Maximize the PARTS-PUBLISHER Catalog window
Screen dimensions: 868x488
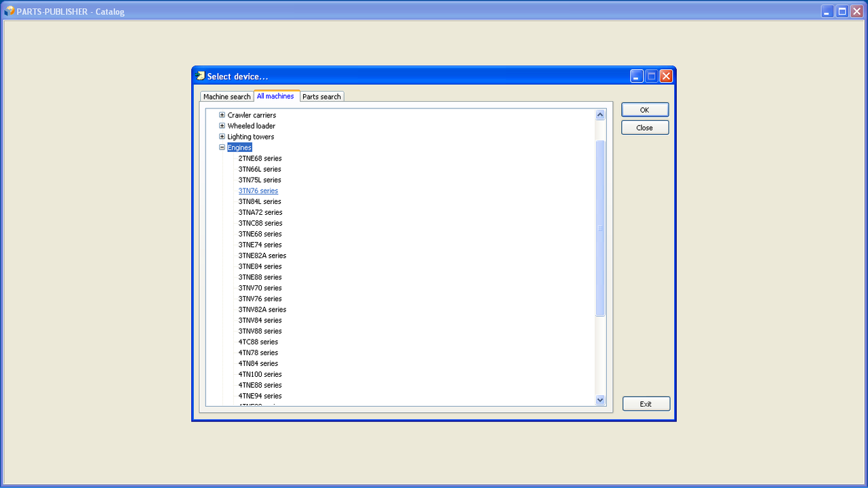click(842, 12)
